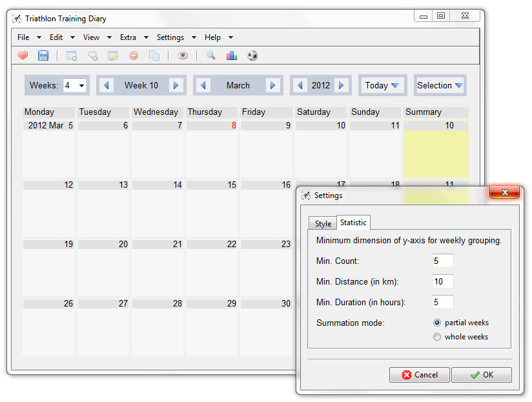Open the Selection dropdown button
This screenshot has width=532, height=402.
tap(440, 85)
